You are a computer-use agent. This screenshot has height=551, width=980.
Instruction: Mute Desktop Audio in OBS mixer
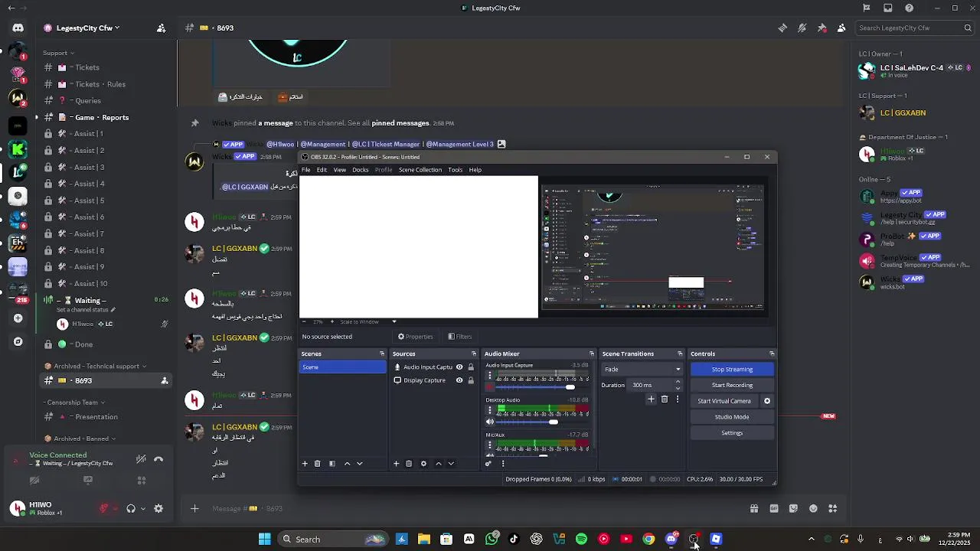click(x=490, y=422)
